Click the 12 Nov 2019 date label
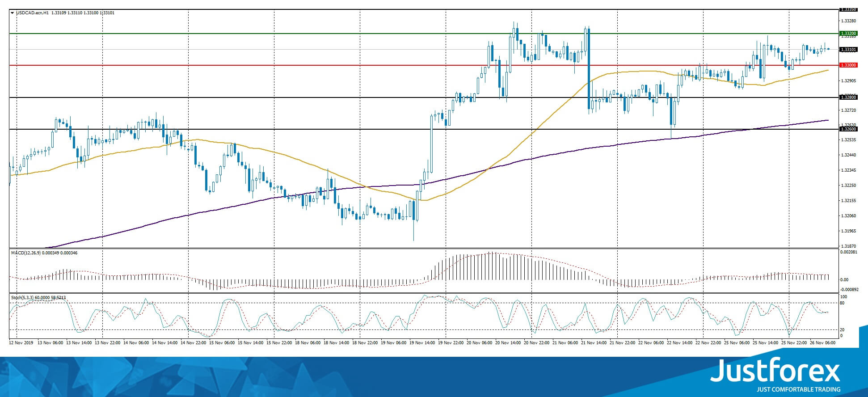This screenshot has width=868, height=397. 21,342
